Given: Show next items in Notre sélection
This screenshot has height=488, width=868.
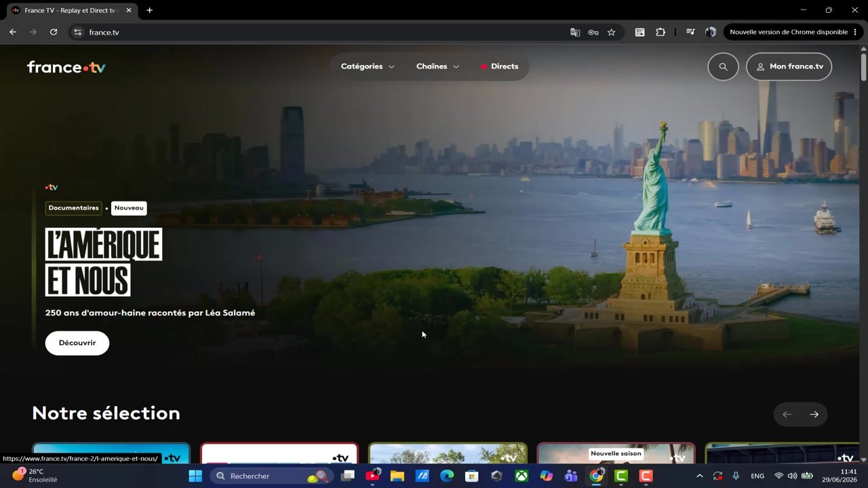Looking at the screenshot, I should point(814,414).
